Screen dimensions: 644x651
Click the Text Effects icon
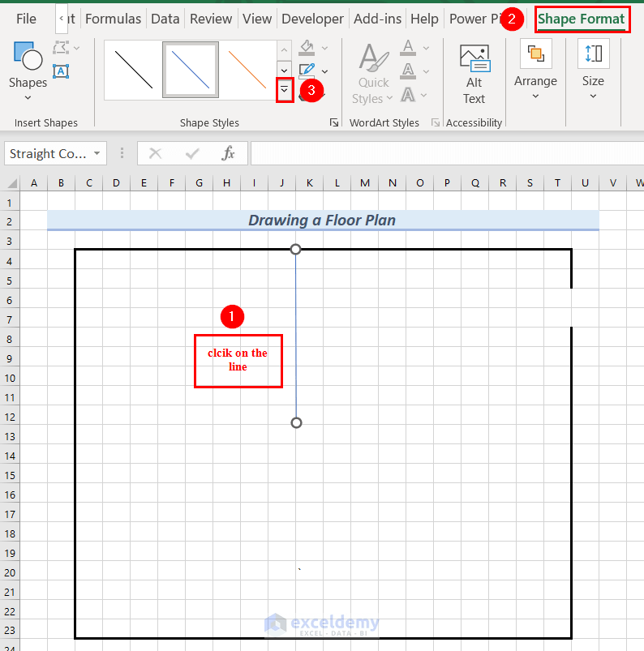click(408, 95)
